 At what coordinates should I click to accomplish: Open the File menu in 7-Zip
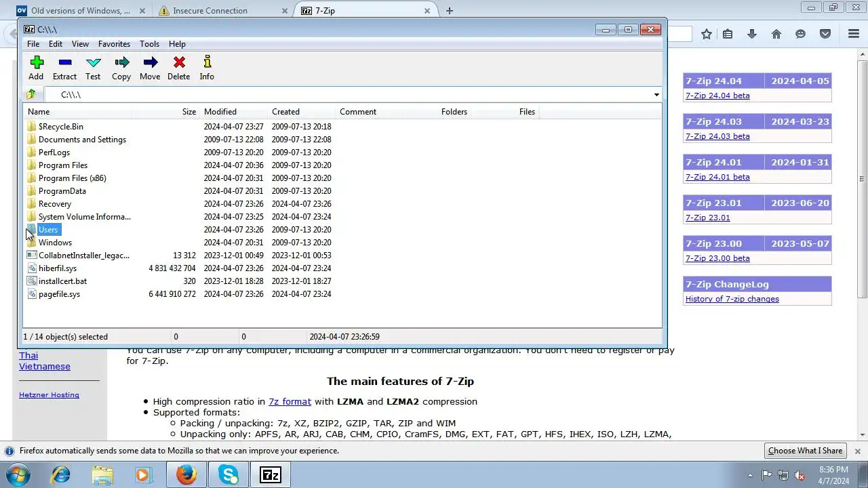[33, 44]
